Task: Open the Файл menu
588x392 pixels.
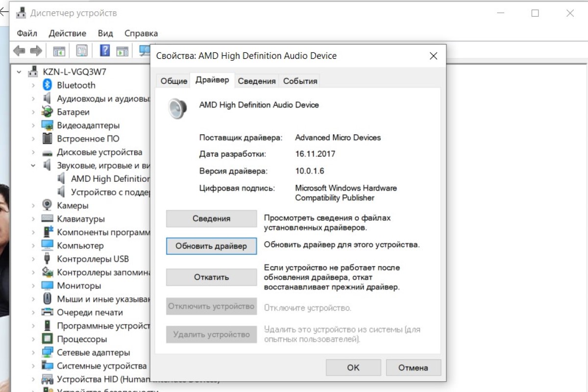Action: (x=27, y=33)
